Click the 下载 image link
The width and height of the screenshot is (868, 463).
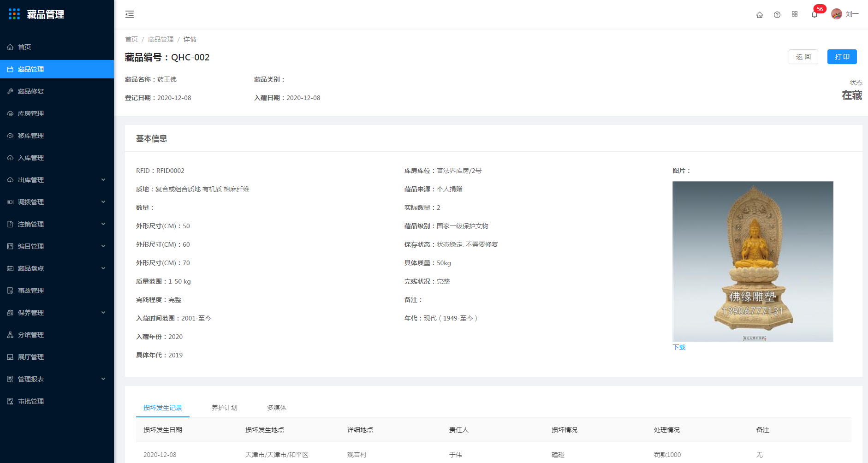[679, 347]
